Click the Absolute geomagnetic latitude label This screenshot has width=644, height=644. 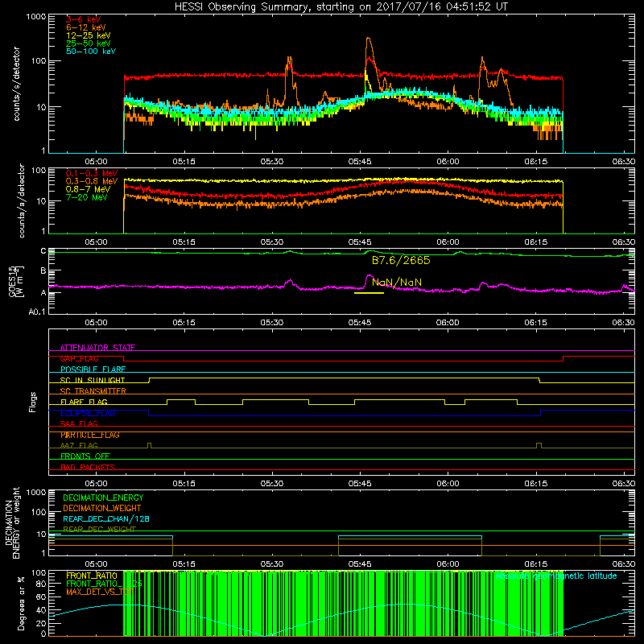(556, 576)
